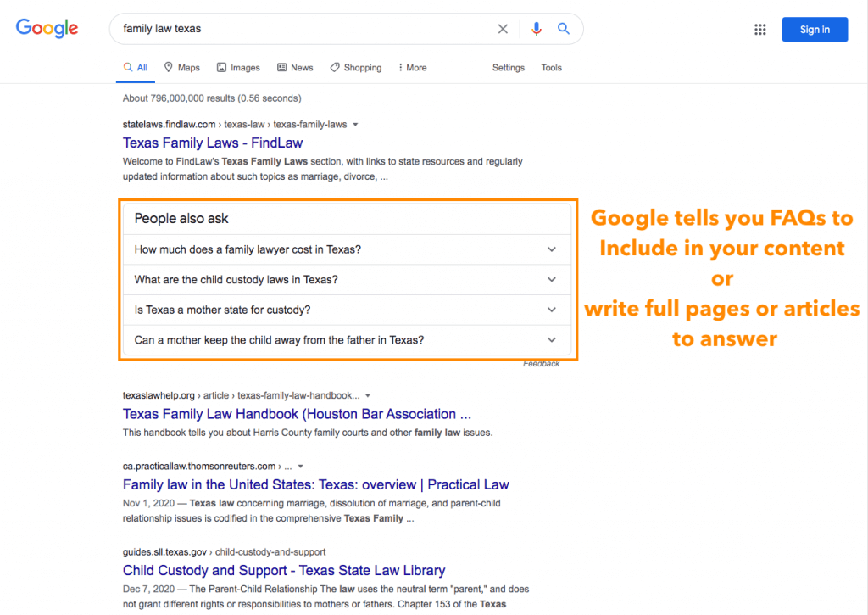Click the 'Nov 1, 2020' result date
This screenshot has height=615, width=868.
[x=148, y=503]
